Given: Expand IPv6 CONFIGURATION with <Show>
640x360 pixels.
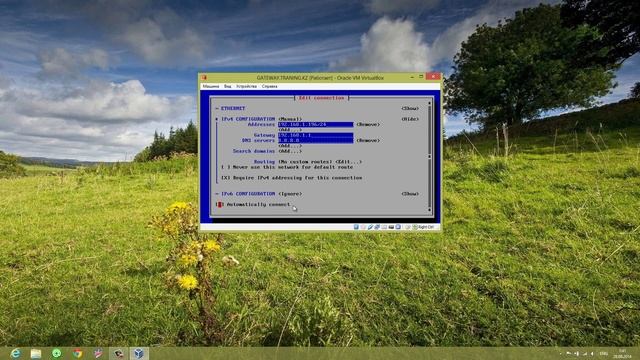Looking at the screenshot, I should (x=410, y=194).
